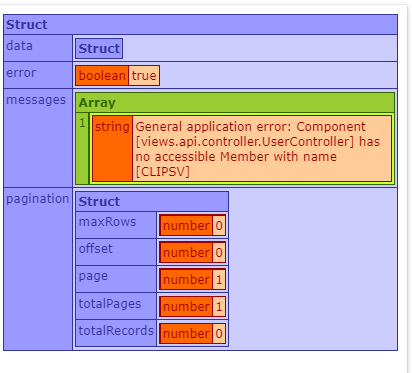This screenshot has height=373, width=412.
Task: Click the number value of totalRecords
Action: [219, 334]
